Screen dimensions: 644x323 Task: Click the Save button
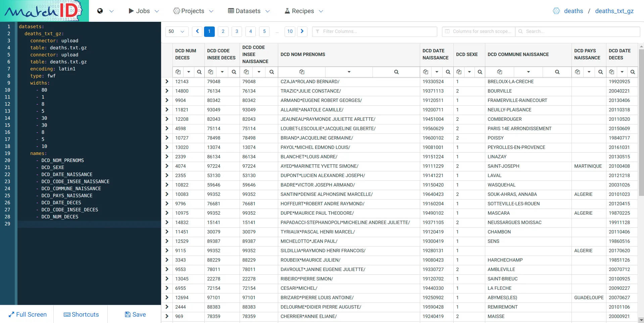tap(135, 314)
